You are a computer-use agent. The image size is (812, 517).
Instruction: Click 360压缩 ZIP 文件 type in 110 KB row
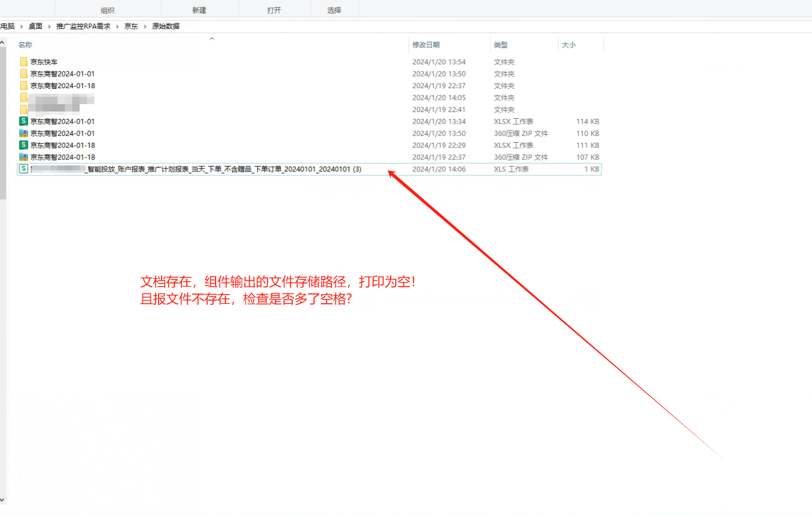(x=521, y=133)
